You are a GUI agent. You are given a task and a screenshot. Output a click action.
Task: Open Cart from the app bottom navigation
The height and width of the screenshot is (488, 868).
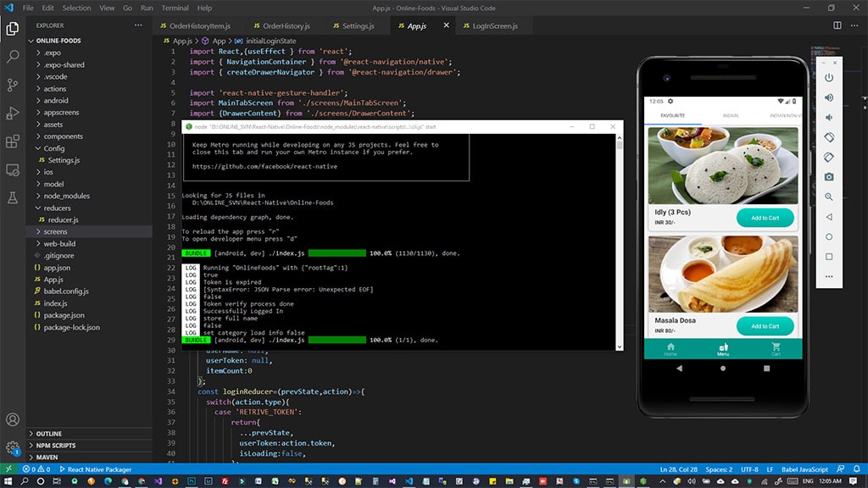[776, 350]
